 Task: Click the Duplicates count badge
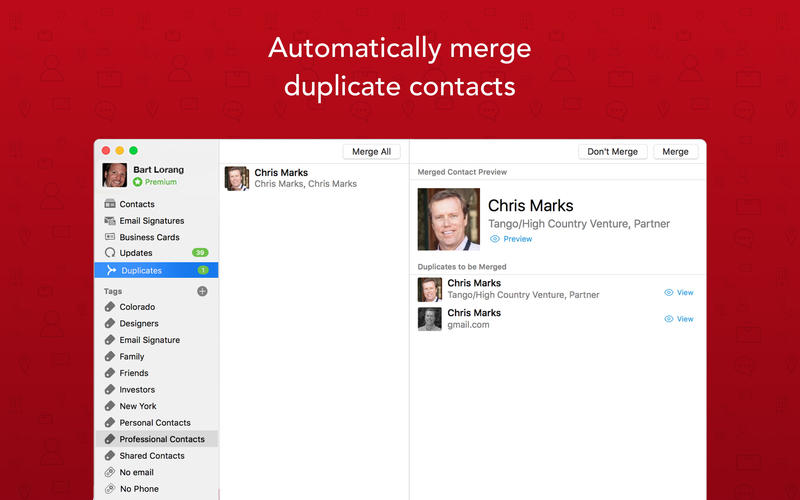click(x=203, y=270)
